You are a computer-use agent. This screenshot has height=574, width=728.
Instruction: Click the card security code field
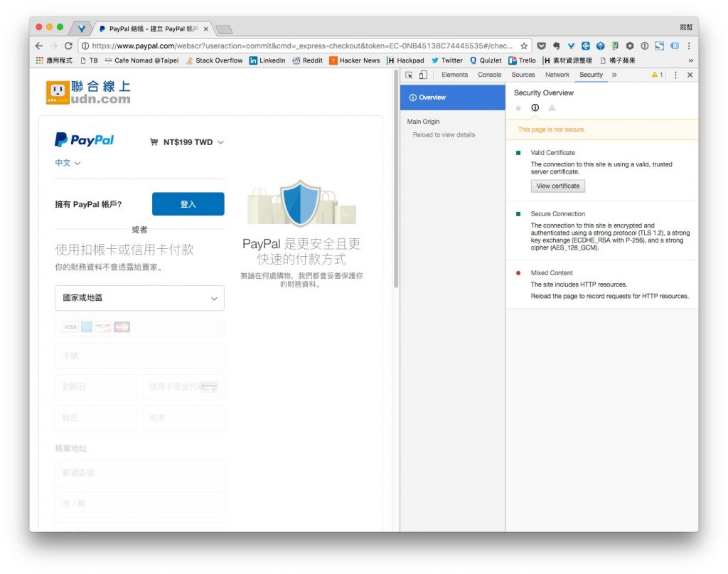183,387
